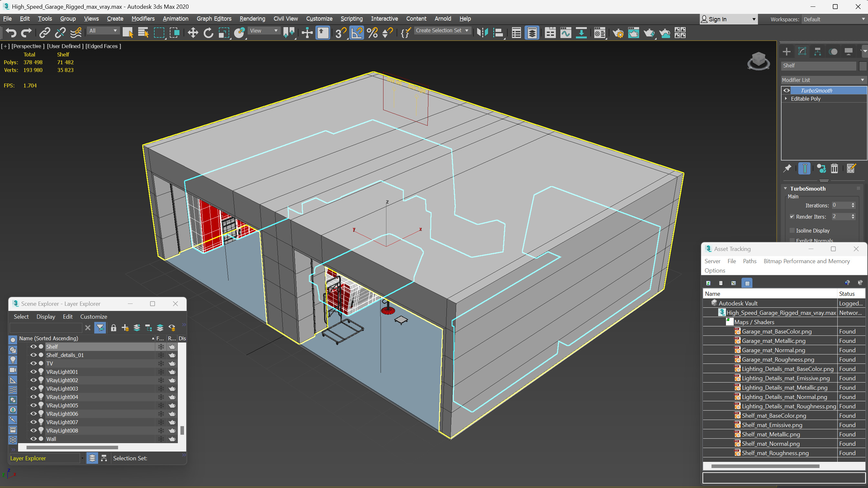Open the View coordinate system dropdown
This screenshot has width=868, height=488.
[x=264, y=31]
